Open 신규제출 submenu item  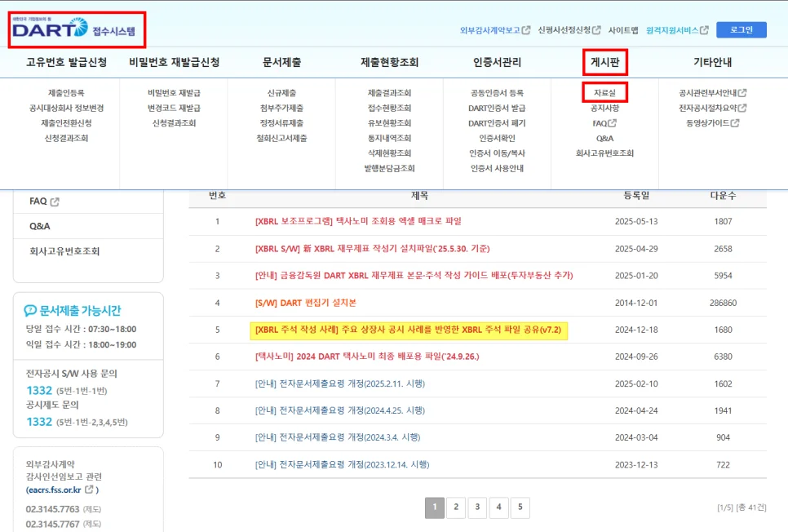click(x=281, y=93)
